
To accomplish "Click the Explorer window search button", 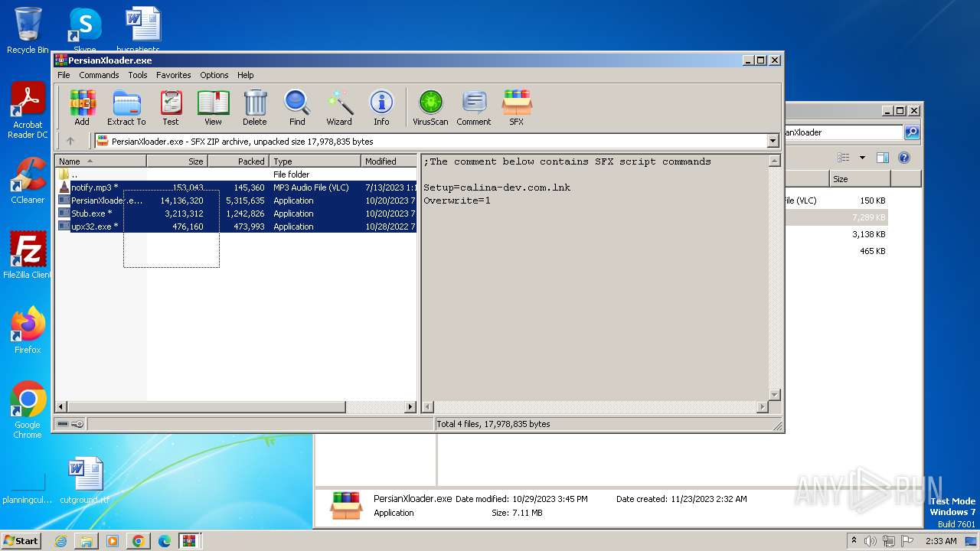I will coord(912,132).
